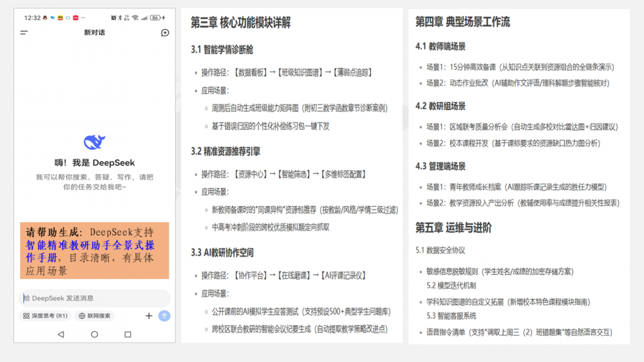Tap the DeepSeek whale logo
Image resolution: width=644 pixels, height=362 pixels.
[95, 142]
